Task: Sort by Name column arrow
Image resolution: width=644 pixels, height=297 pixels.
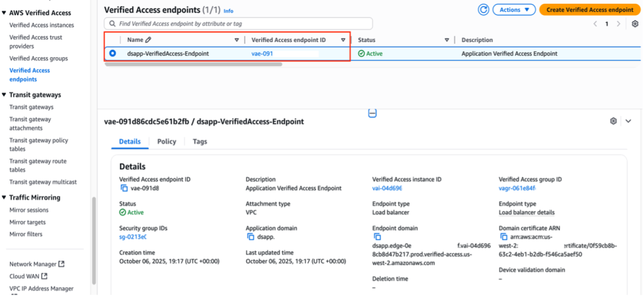Action: 236,40
